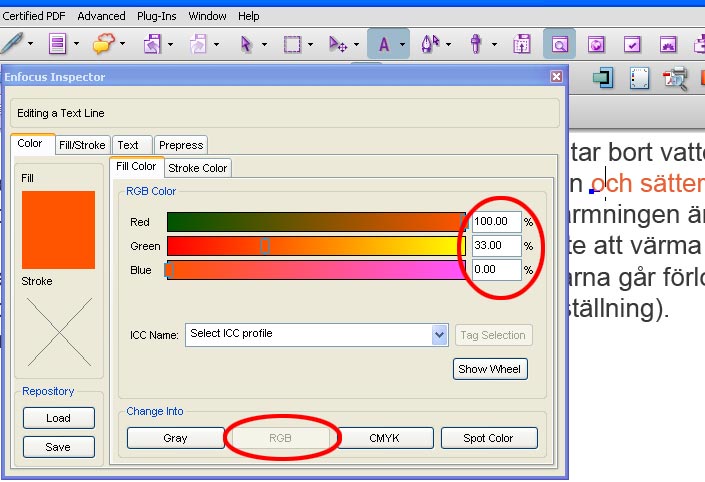Expand the arrow beside the marquee tool
The height and width of the screenshot is (482, 705).
[311, 44]
